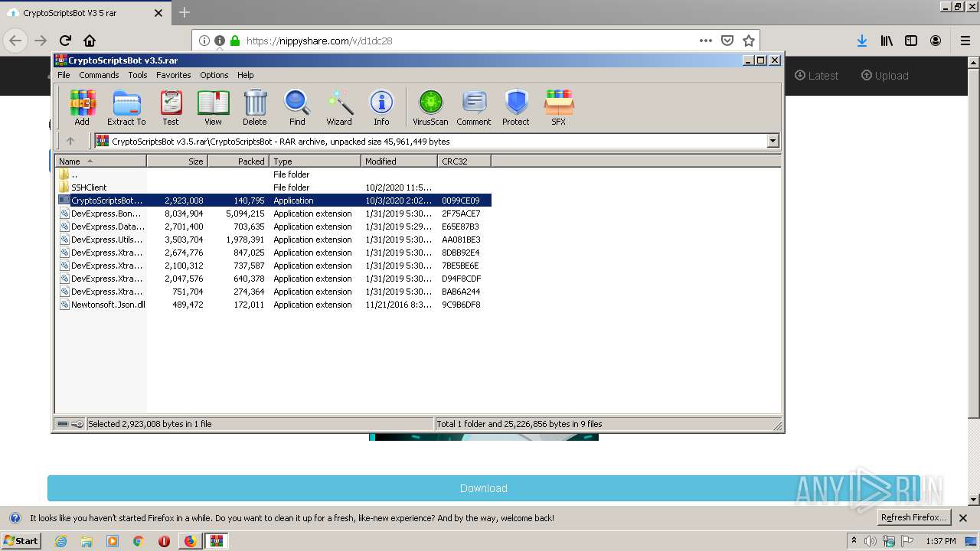Open the Firefox downloads panel

(862, 41)
